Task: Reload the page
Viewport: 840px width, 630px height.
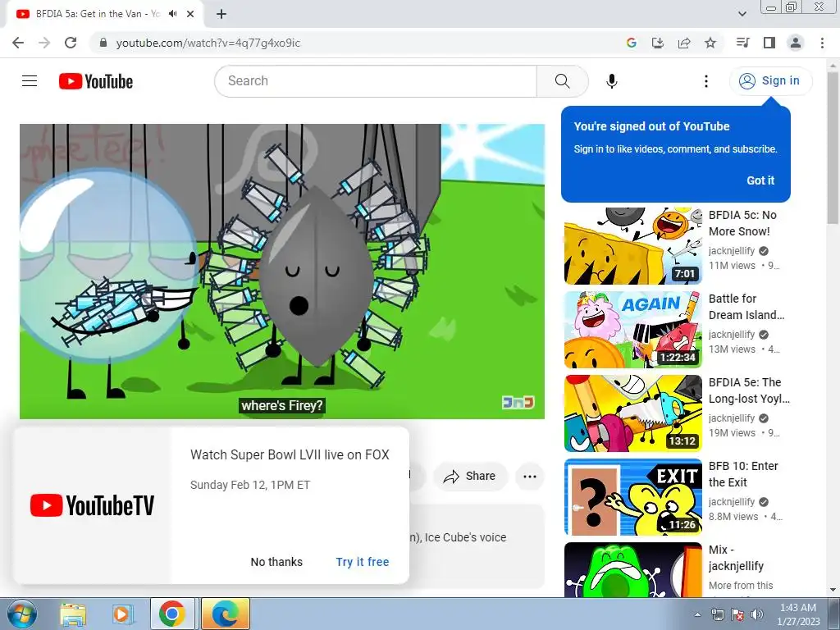Action: pos(71,43)
